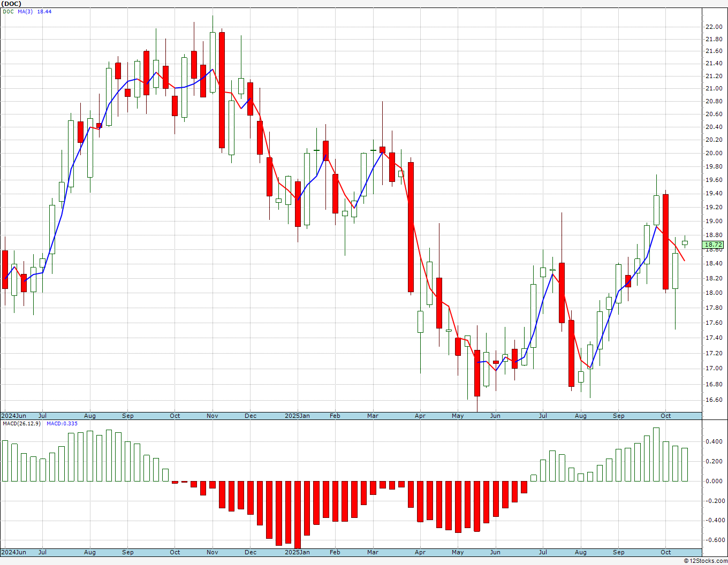
Task: Click Apr on the price chart time axis
Action: point(420,416)
